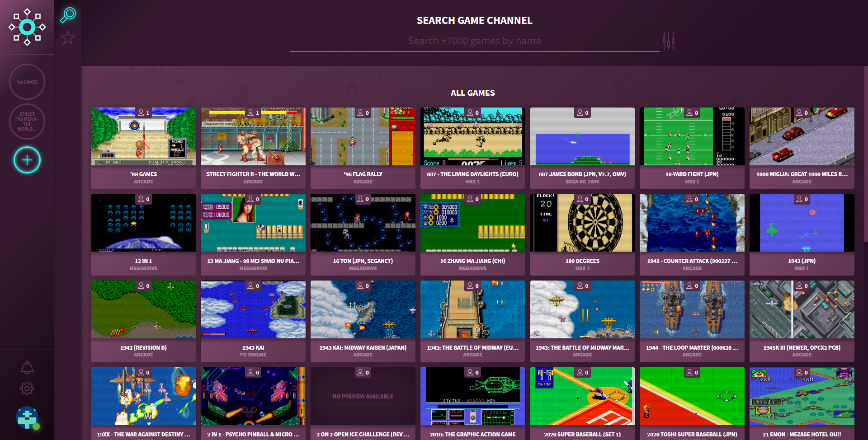Select Street Fighter II channel in sidebar
868x440 pixels.
coord(27,122)
